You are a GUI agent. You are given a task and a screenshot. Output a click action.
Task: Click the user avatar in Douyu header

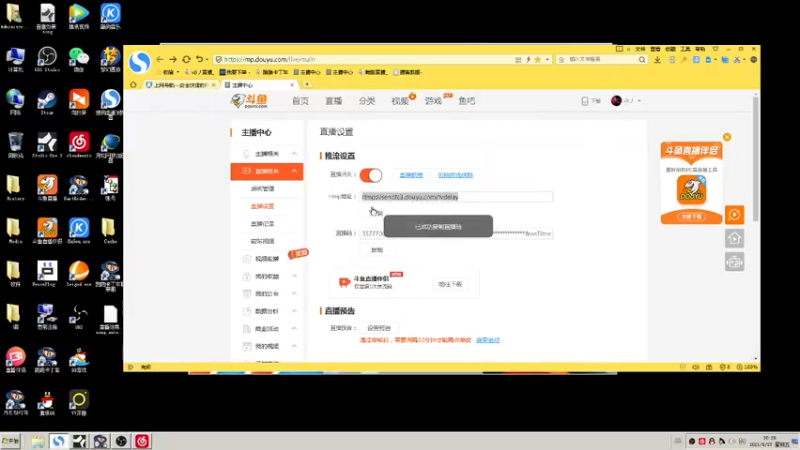616,101
